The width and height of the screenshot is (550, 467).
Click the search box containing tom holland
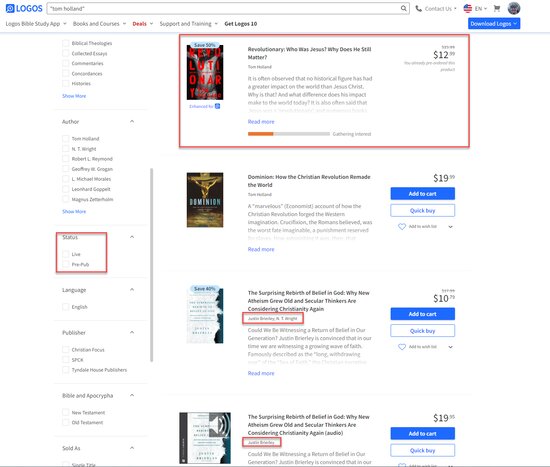tap(228, 8)
